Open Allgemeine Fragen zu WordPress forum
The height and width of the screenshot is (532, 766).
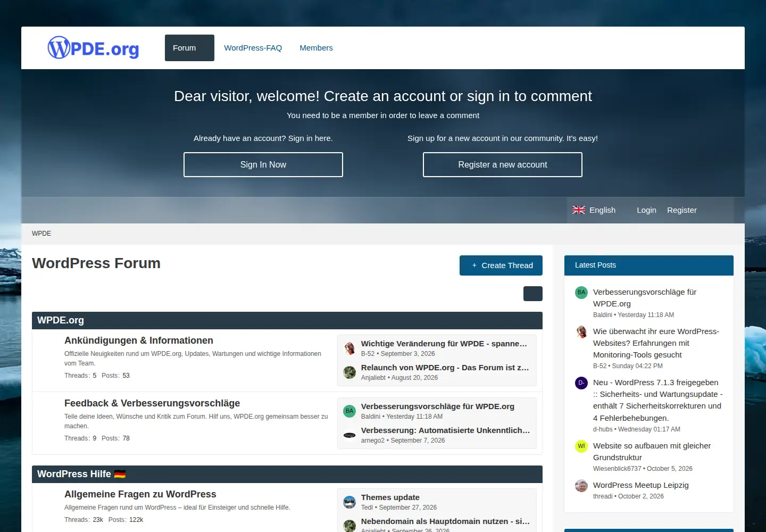click(140, 494)
